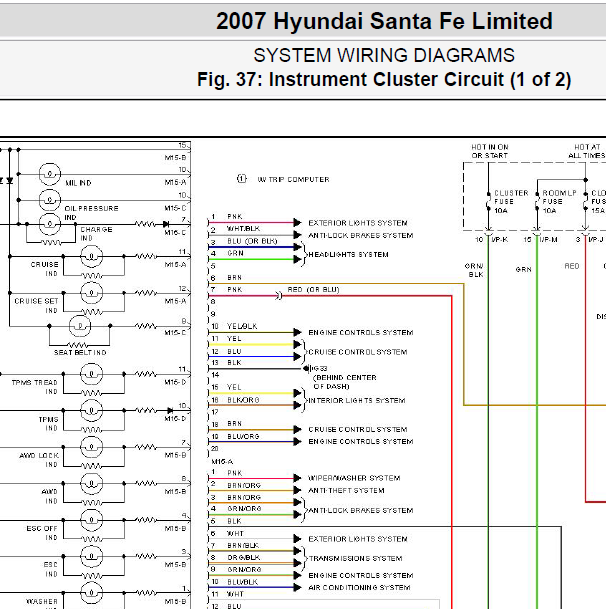Click the "HEADLIGHTS SYSTEM" label

pos(348,254)
